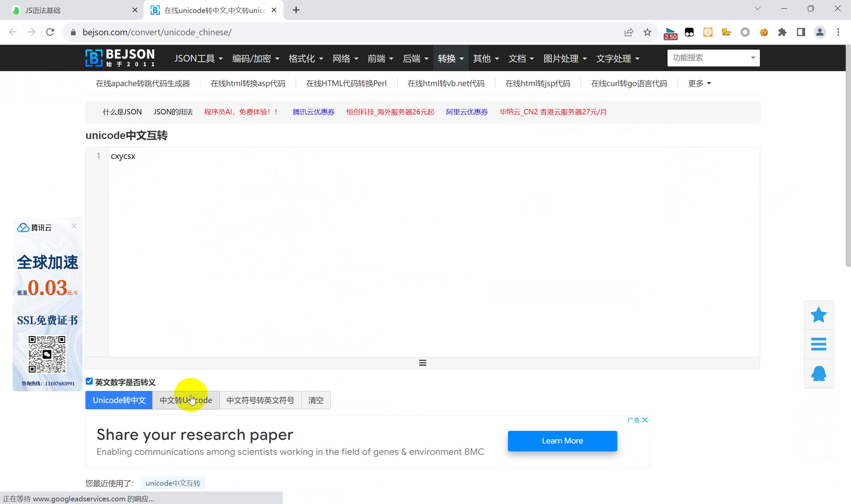The image size is (851, 504).
Task: Open 在线curl转go语言代码 link
Action: (629, 83)
